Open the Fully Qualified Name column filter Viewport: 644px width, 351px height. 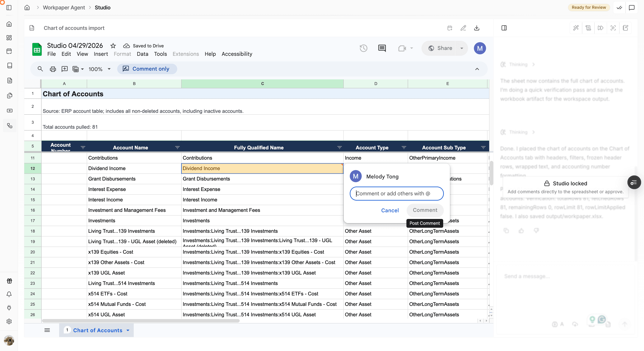(x=340, y=148)
